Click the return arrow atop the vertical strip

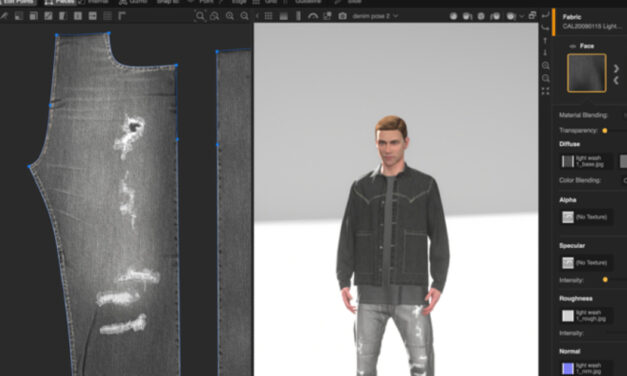pyautogui.click(x=545, y=15)
